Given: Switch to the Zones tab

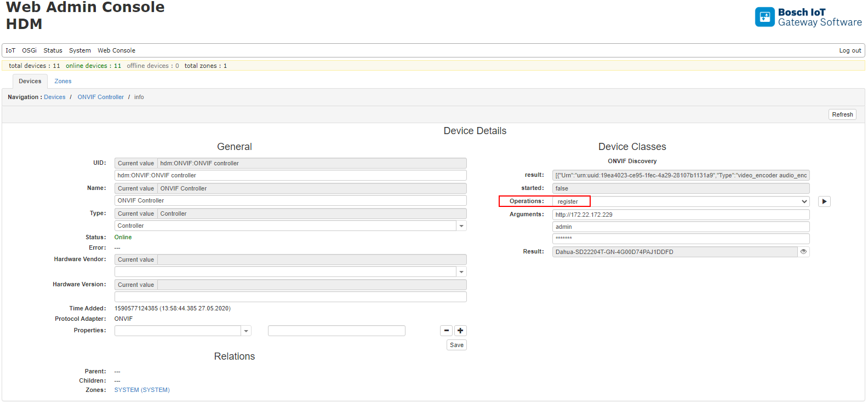Looking at the screenshot, I should point(63,81).
